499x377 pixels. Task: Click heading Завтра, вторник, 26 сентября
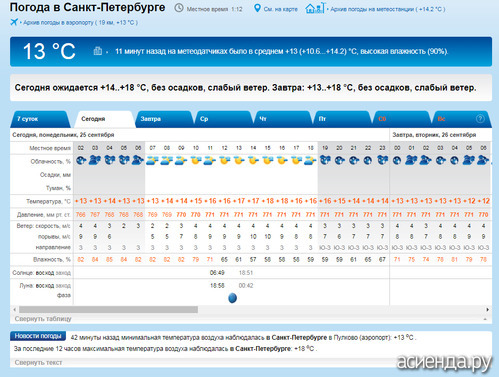tap(434, 135)
